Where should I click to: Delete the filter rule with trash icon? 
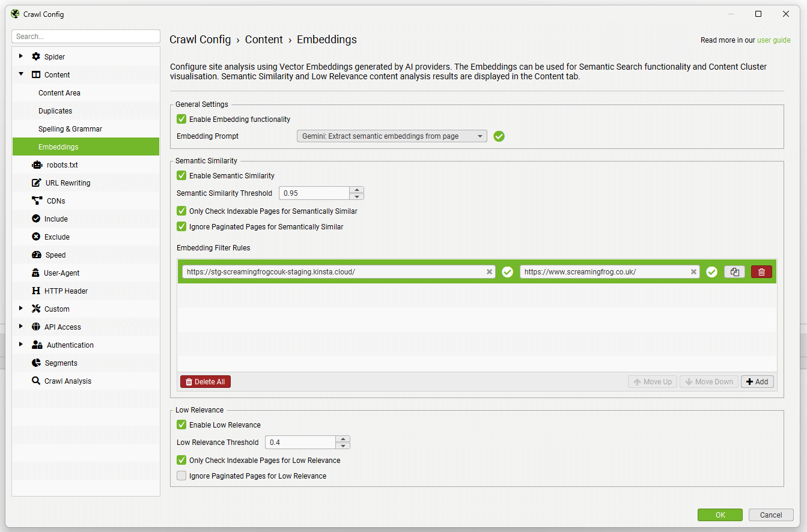(761, 271)
